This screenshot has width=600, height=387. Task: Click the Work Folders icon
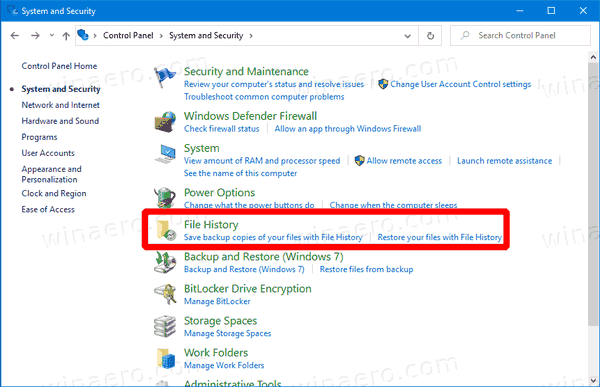[x=166, y=358]
